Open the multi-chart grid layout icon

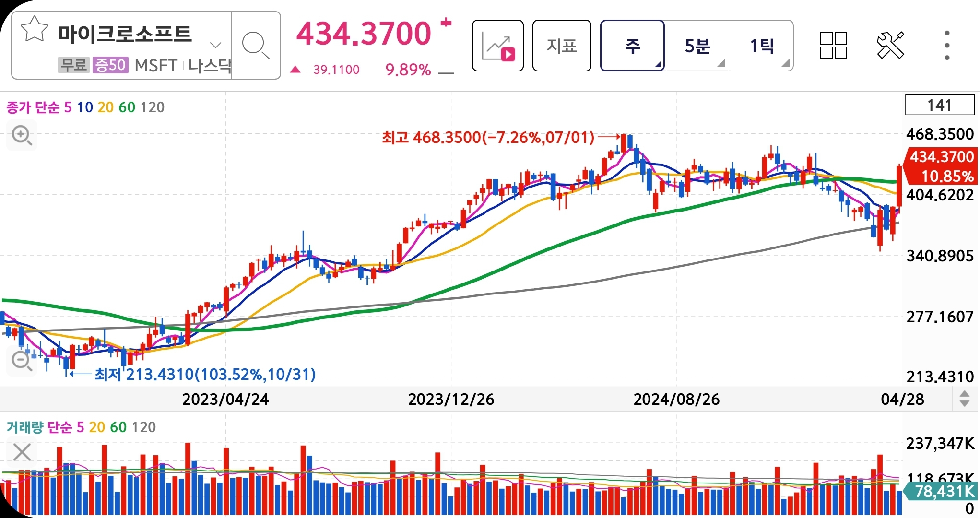833,46
